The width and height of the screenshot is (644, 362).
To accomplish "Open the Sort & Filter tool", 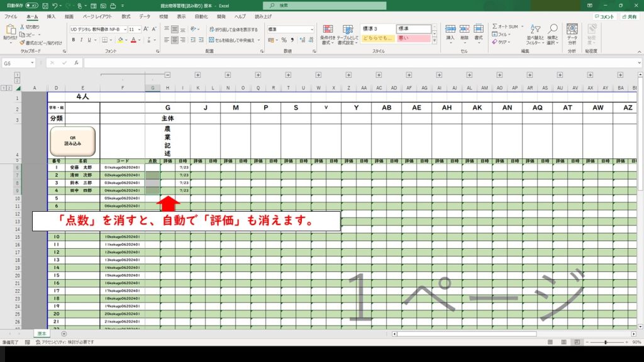I will point(535,35).
